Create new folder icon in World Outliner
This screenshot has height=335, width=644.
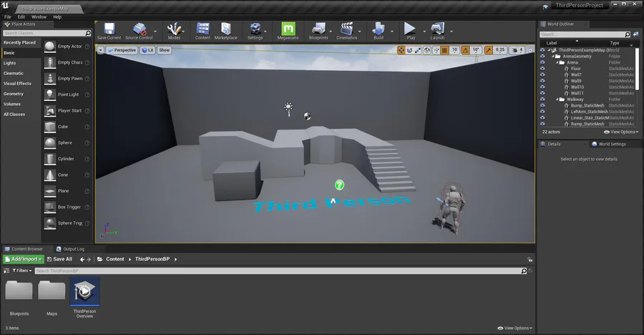pos(636,34)
